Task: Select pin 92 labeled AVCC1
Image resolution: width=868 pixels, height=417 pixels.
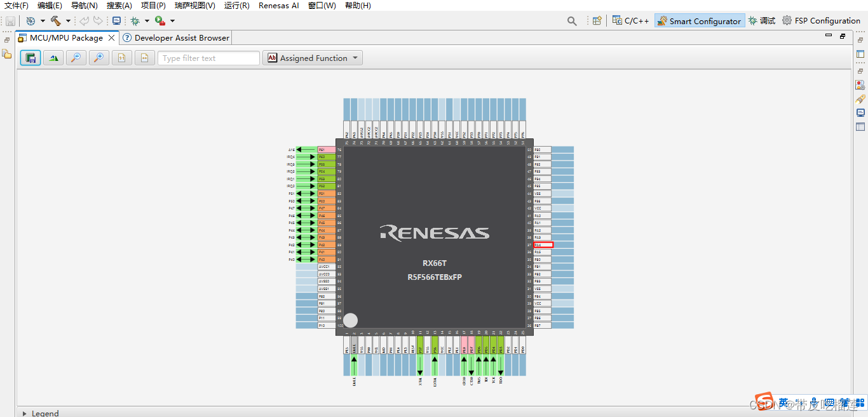Action: (326, 267)
